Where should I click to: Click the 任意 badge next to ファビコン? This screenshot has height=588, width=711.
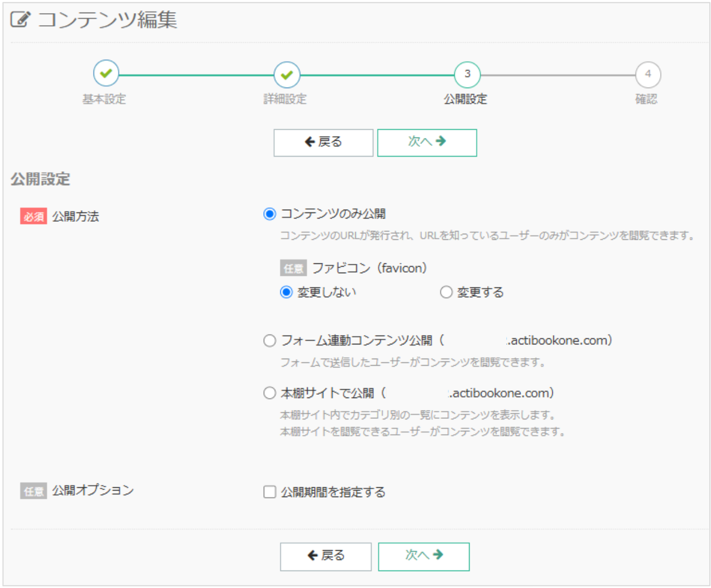pos(293,268)
